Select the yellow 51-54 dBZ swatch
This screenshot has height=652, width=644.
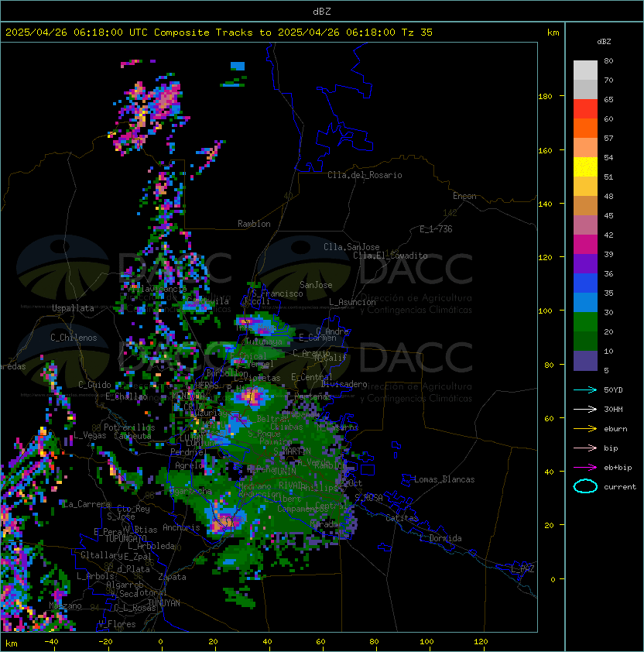tap(585, 166)
